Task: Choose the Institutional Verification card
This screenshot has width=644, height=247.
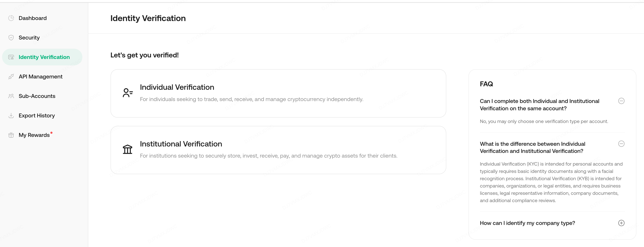Action: (x=278, y=150)
